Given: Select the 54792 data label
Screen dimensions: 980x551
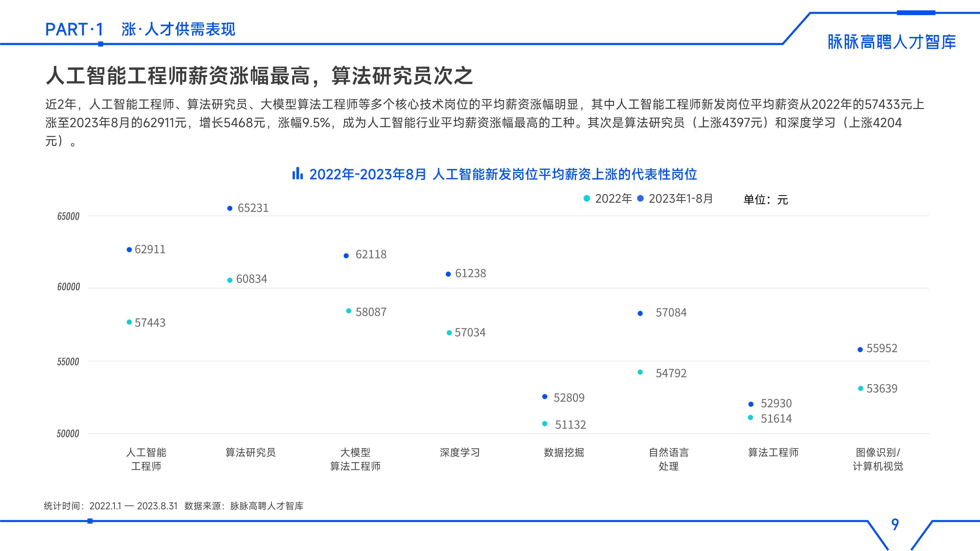Looking at the screenshot, I should (x=671, y=373).
